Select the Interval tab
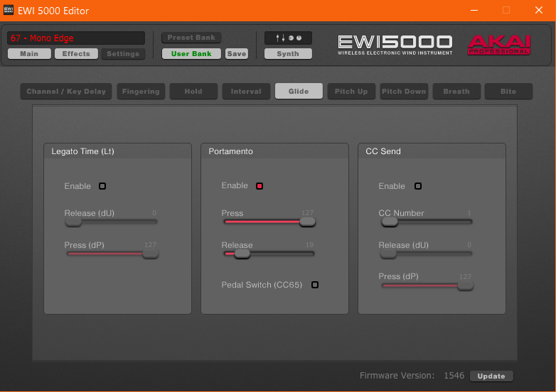Viewport: 556px width, 392px height. 246,92
